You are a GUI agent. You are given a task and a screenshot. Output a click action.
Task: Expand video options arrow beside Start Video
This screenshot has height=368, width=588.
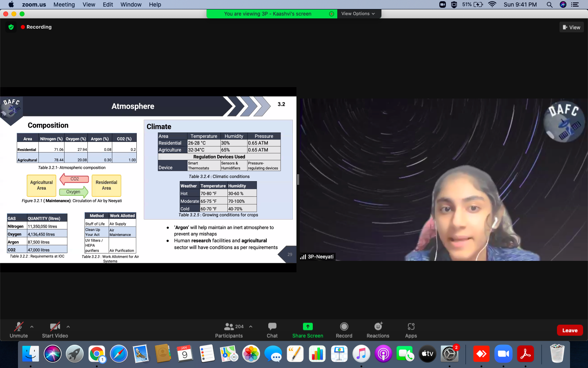click(68, 327)
